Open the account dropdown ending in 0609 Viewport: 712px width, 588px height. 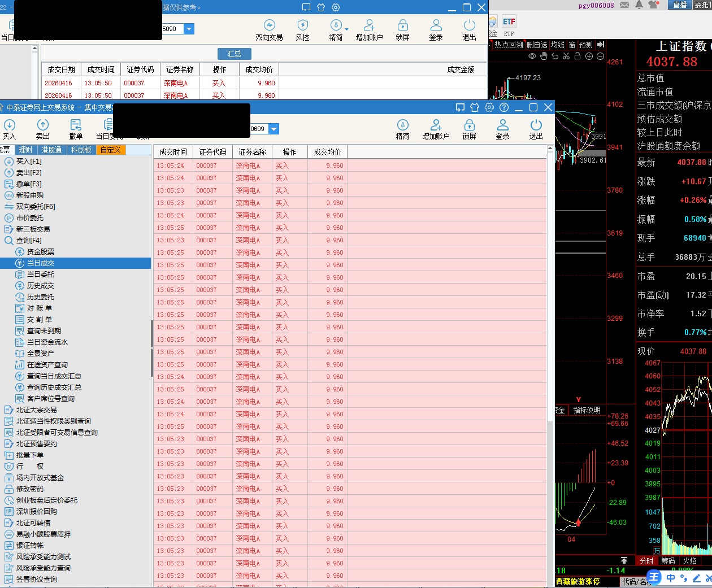pos(274,129)
